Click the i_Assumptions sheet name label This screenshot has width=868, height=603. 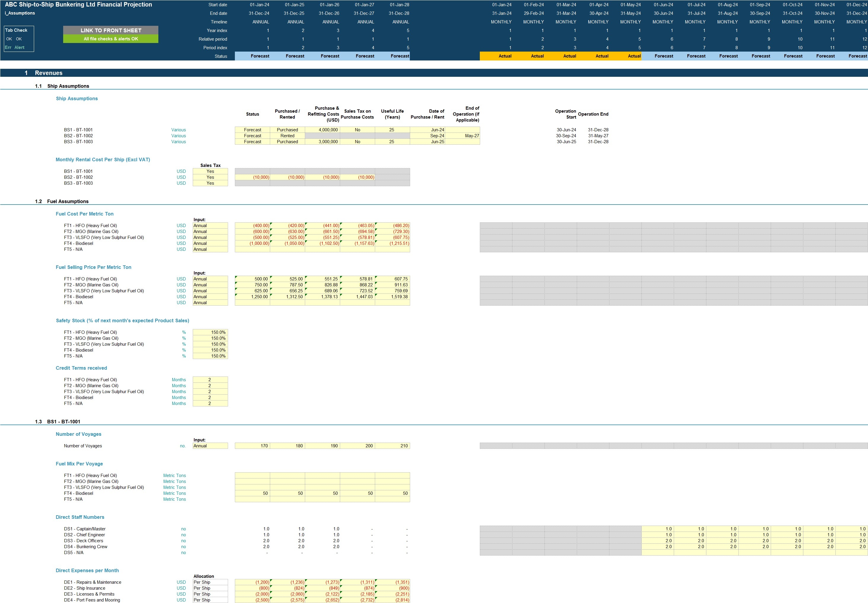[20, 13]
